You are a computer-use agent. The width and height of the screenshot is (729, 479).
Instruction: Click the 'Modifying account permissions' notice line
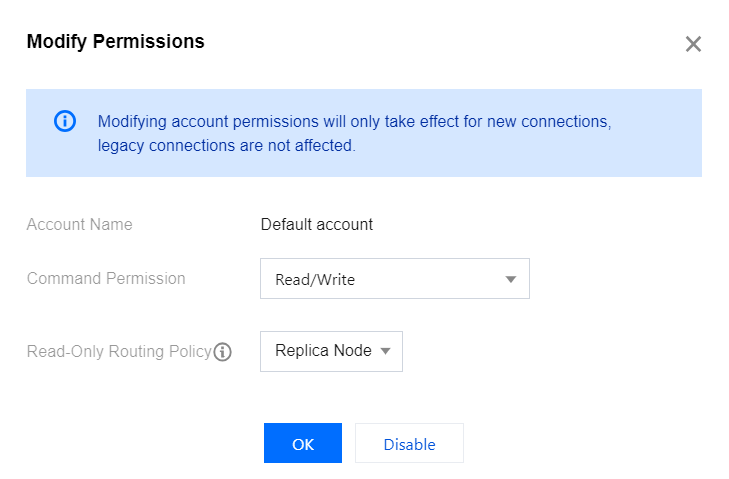[x=354, y=121]
